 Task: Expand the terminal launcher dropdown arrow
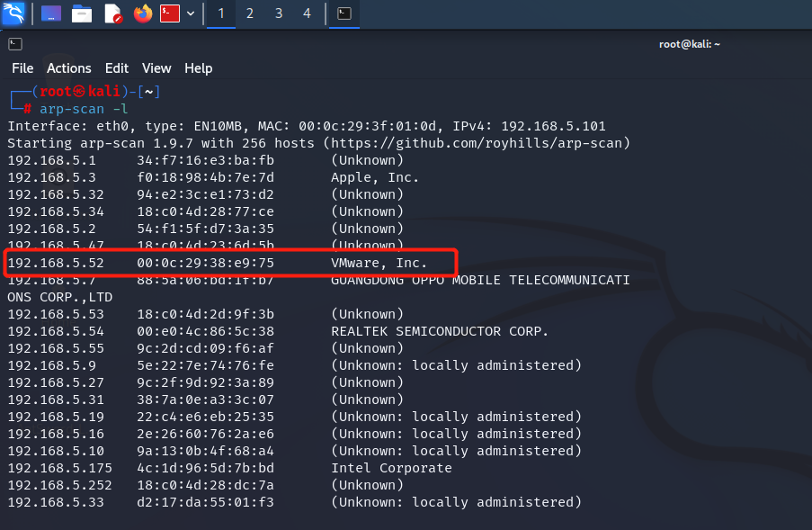click(191, 13)
